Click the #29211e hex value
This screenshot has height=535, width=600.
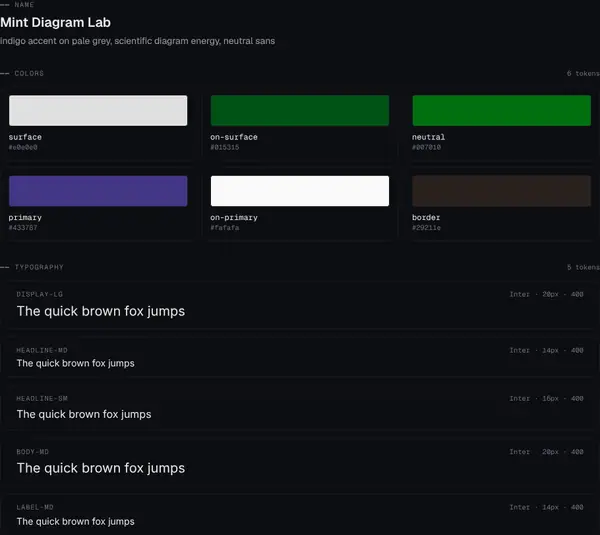426,228
